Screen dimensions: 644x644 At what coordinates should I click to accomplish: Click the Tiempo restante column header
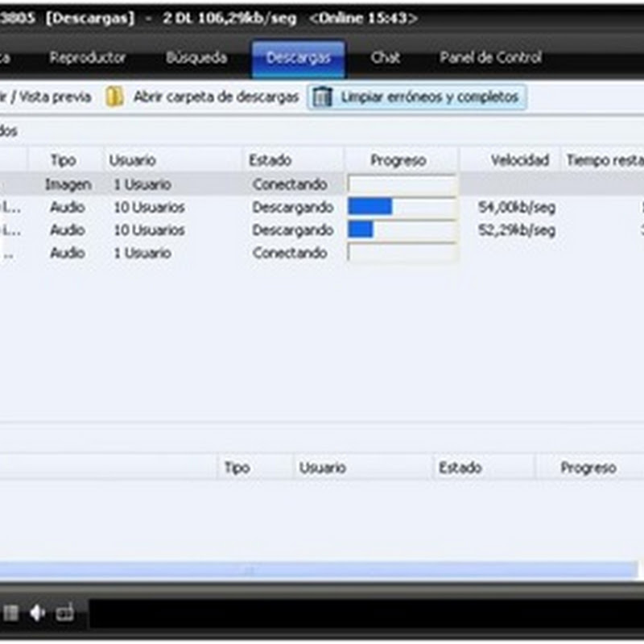pos(604,160)
